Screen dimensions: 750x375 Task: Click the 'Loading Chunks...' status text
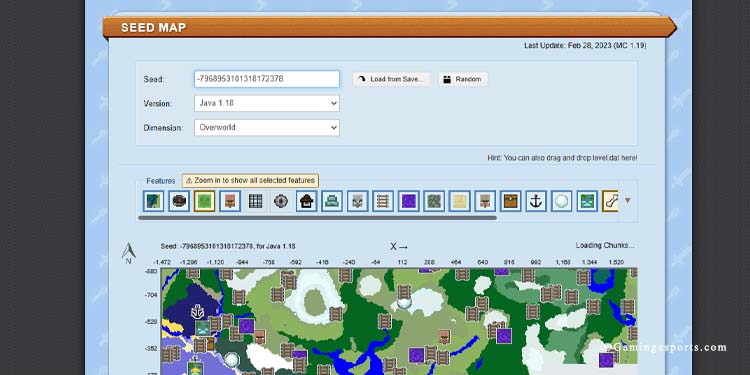tap(605, 245)
